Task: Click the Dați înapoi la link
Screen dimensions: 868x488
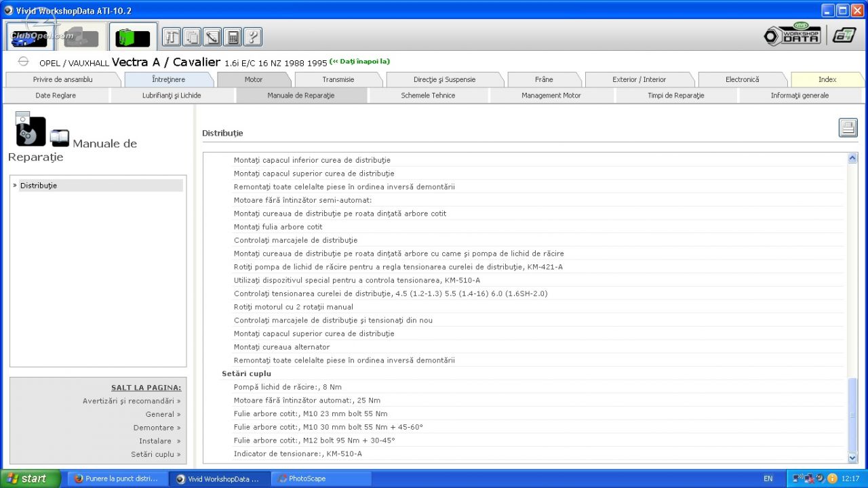Action: click(359, 61)
